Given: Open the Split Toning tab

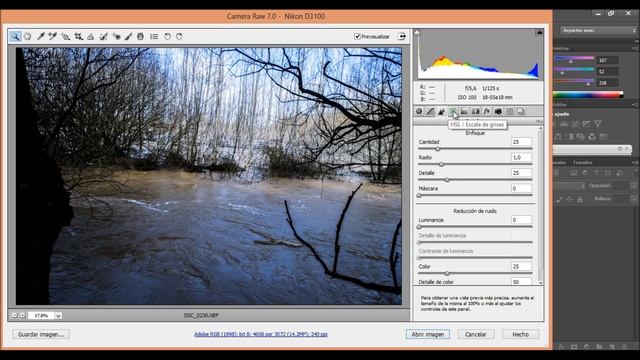Looking at the screenshot, I should [464, 111].
